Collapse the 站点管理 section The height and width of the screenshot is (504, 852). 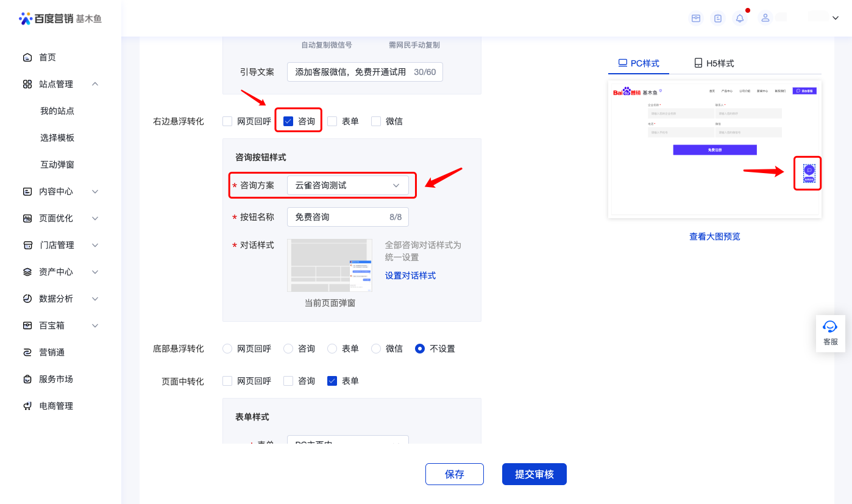[94, 83]
